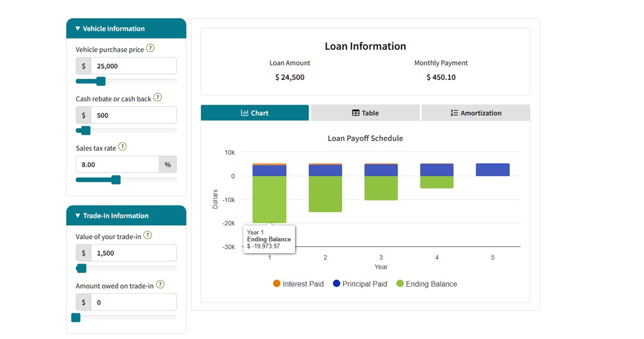The width and height of the screenshot is (644, 339).
Task: Open the Value of your trade-in help icon
Action: [x=148, y=235]
